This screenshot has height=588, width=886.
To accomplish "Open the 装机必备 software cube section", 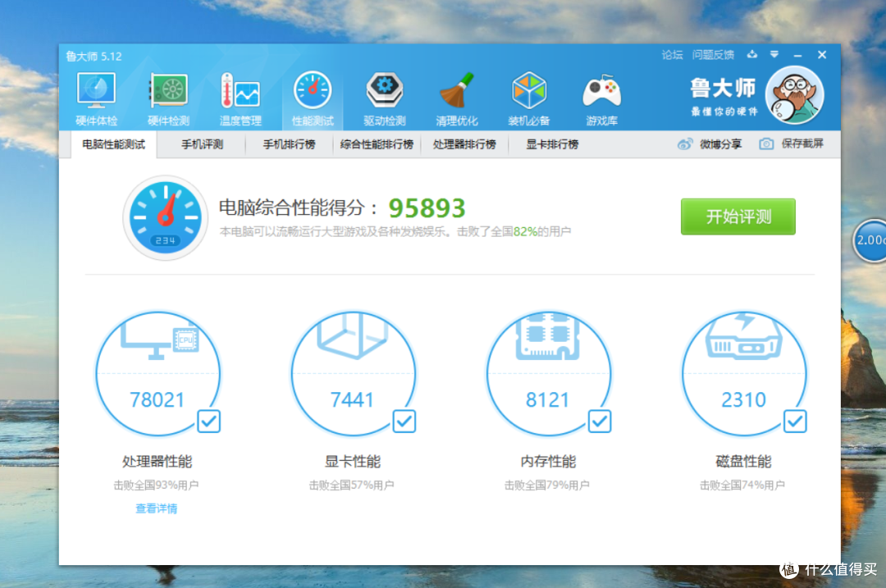I will [529, 99].
